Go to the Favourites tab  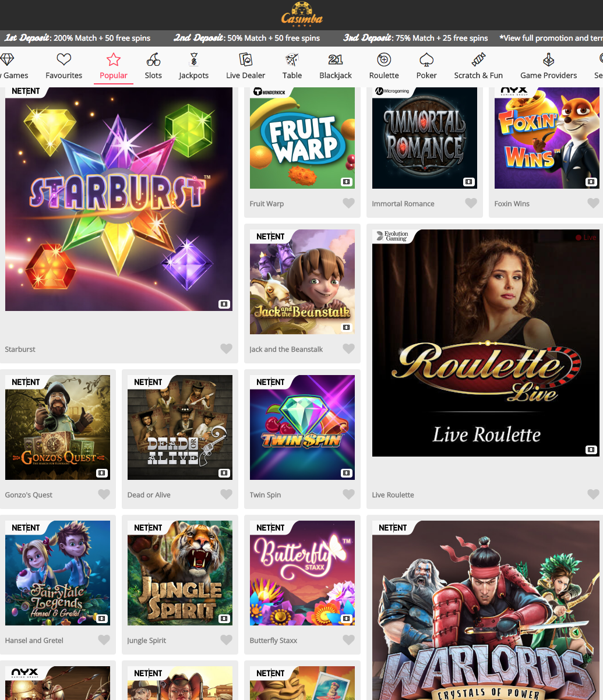(64, 66)
